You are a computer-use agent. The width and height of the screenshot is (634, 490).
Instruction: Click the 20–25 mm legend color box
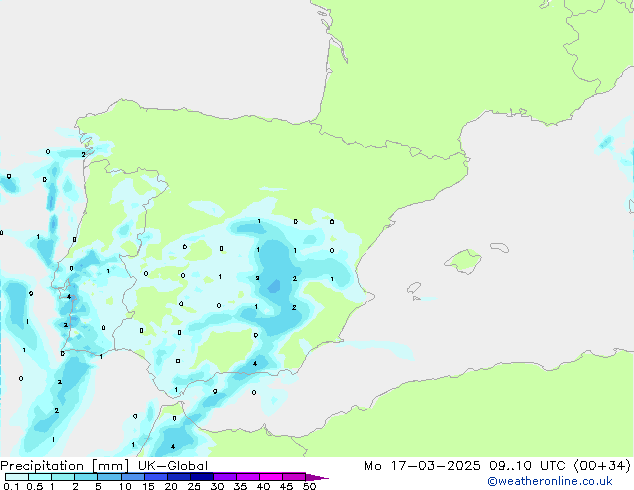[178, 477]
